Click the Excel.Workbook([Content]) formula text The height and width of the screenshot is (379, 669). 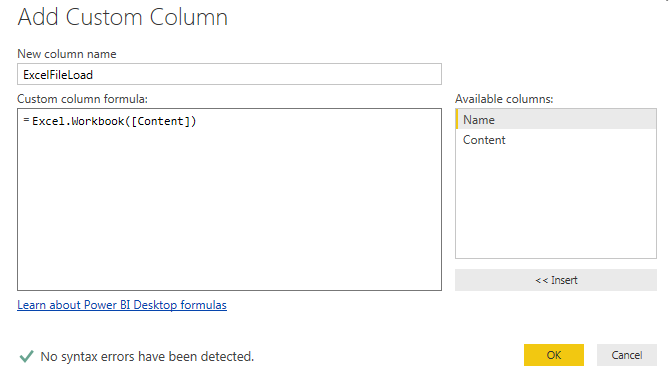click(114, 121)
